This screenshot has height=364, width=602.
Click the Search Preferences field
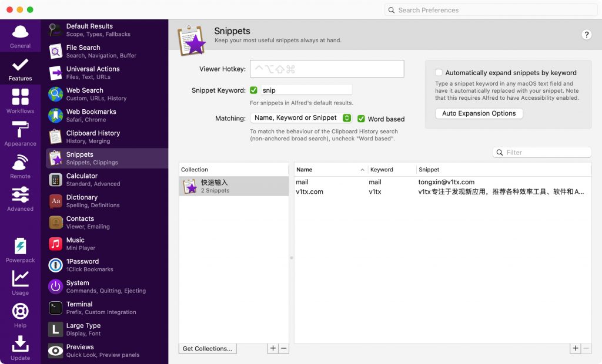(x=491, y=10)
